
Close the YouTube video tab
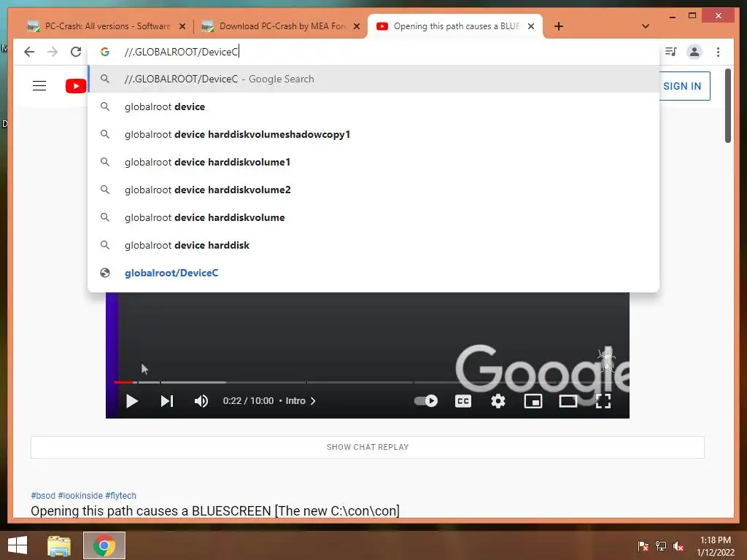[x=531, y=27]
